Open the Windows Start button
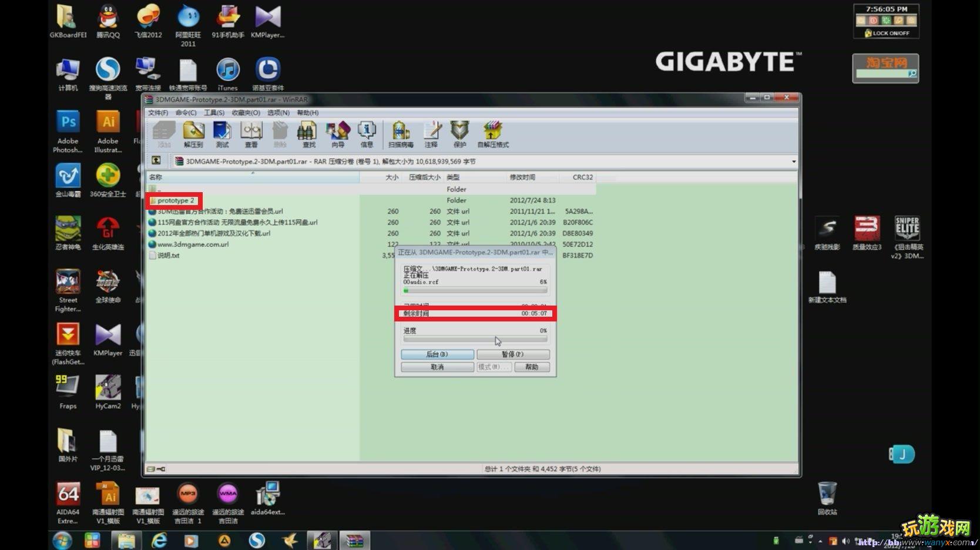 click(x=62, y=540)
